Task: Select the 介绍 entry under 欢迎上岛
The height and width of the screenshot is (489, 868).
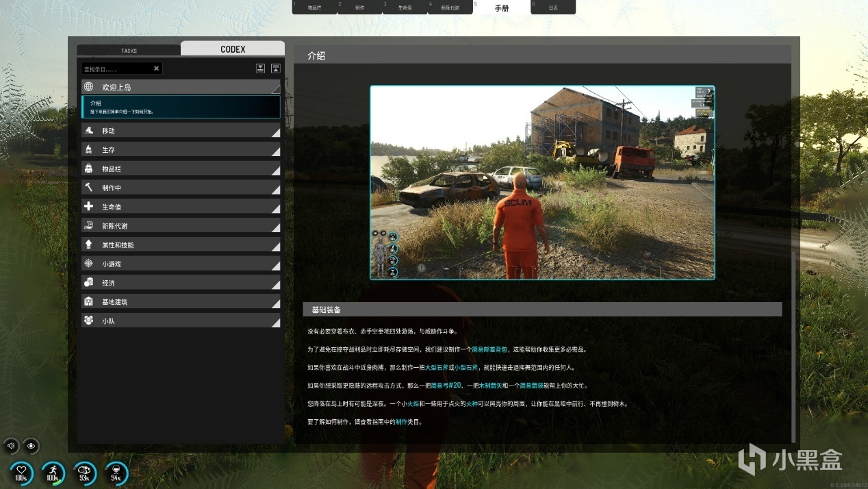Action: (181, 107)
